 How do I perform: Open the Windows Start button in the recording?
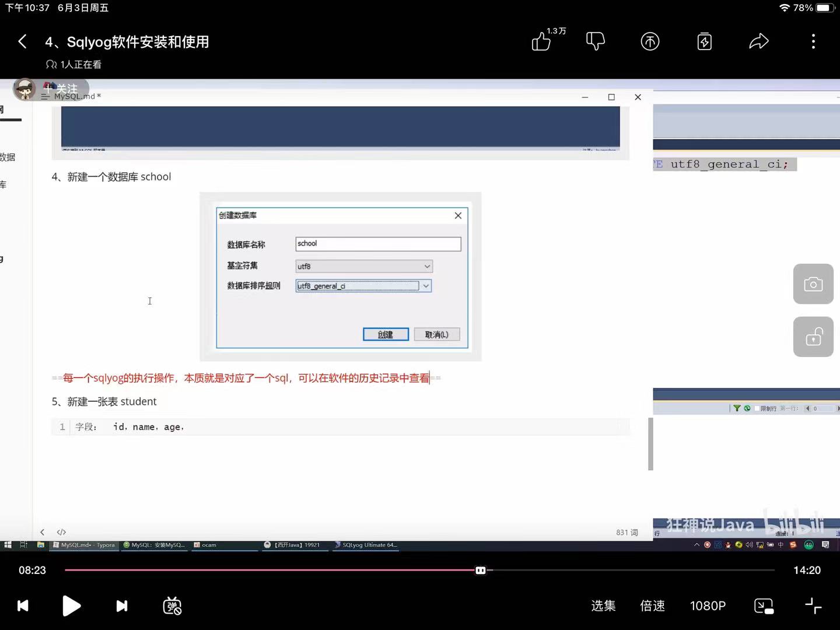coord(8,545)
